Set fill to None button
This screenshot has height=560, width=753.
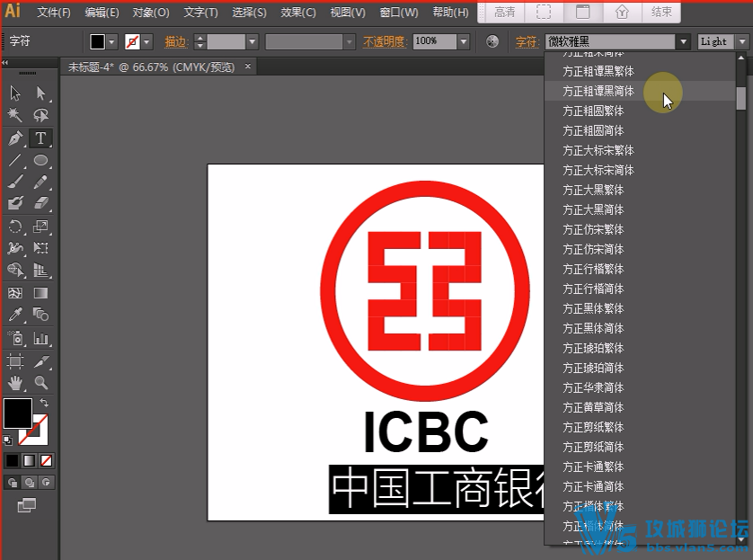click(x=46, y=460)
